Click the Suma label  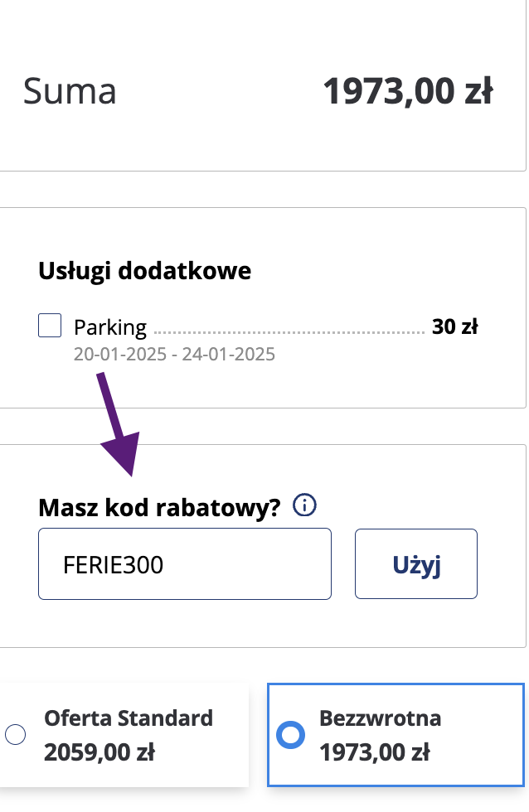[x=70, y=90]
